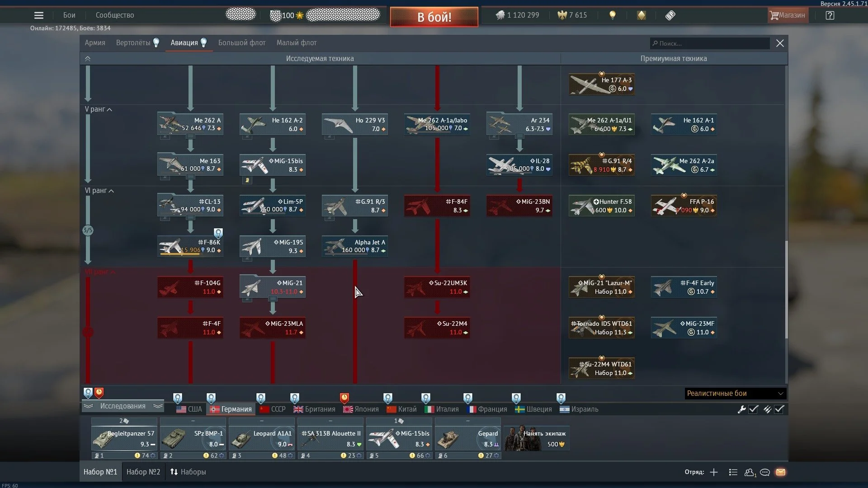Open the hamburger main menu
The height and width of the screenshot is (488, 868).
tap(39, 15)
